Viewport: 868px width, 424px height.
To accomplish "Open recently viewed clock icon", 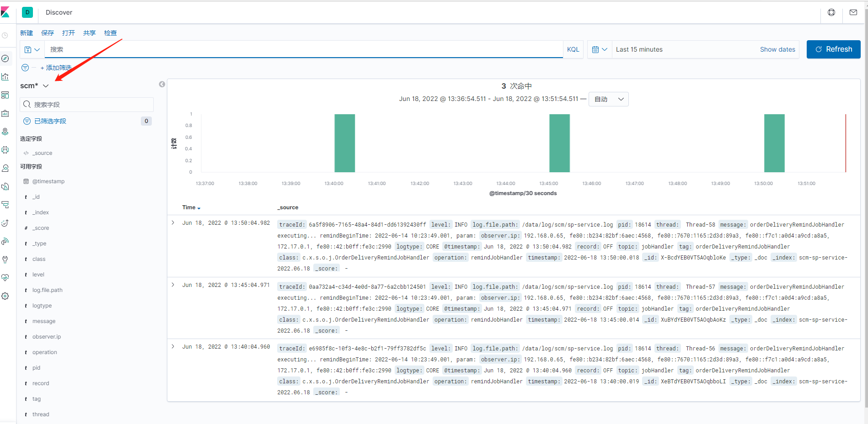I will coord(5,35).
